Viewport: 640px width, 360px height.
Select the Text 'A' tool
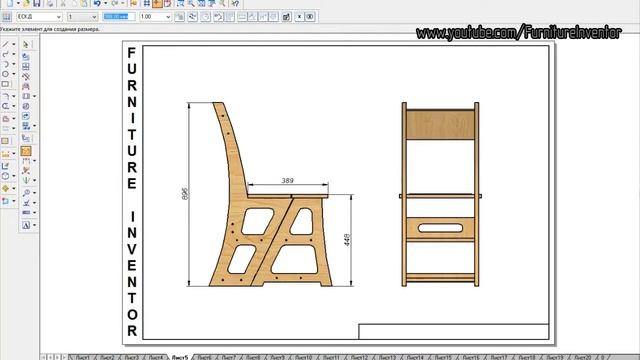click(x=26, y=225)
